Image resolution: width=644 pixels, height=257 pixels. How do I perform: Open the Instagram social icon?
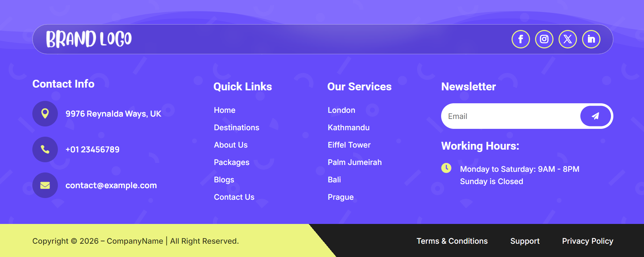[x=544, y=39]
